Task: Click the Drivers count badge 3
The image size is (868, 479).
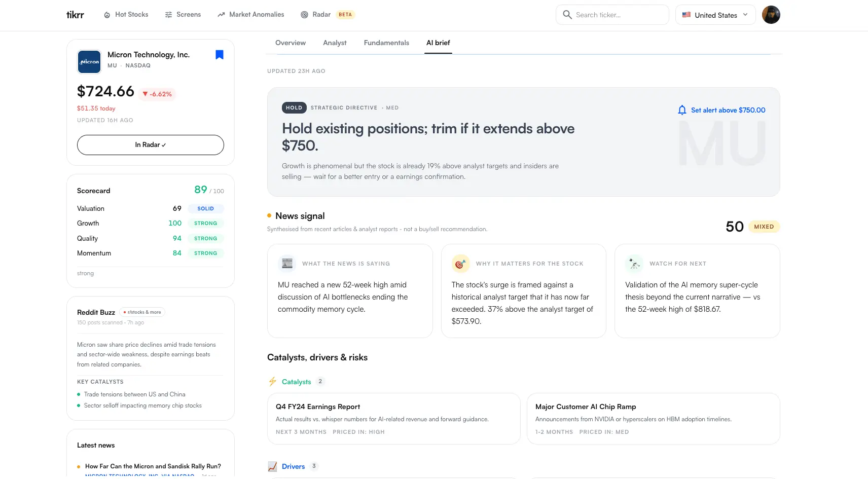Action: tap(314, 466)
